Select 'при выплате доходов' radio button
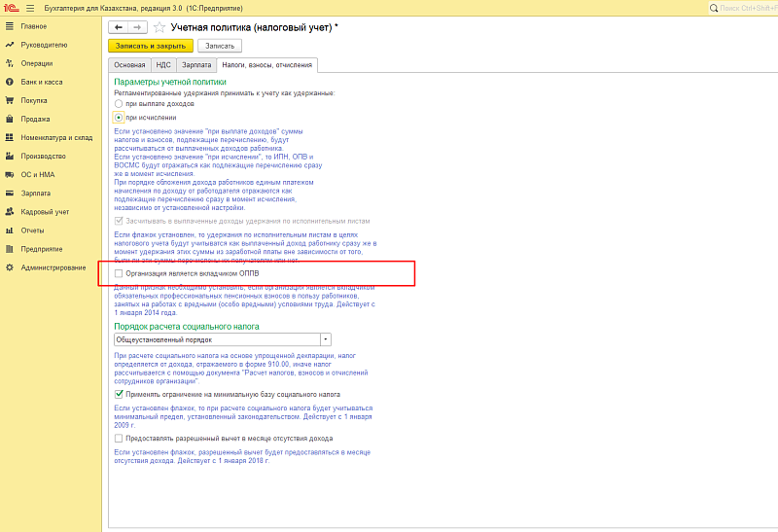This screenshot has width=778, height=532. (x=119, y=103)
